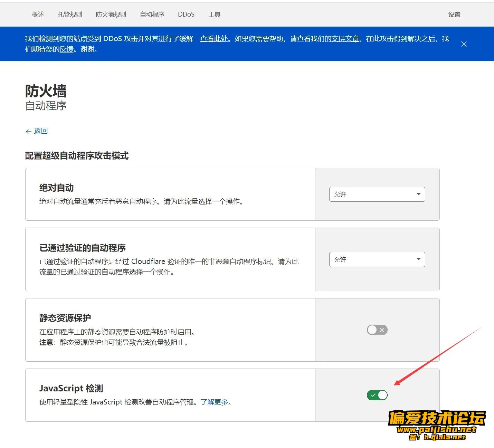Open the 了解更多 link for JavaScript 检测
The height and width of the screenshot is (448, 494).
pyautogui.click(x=215, y=402)
